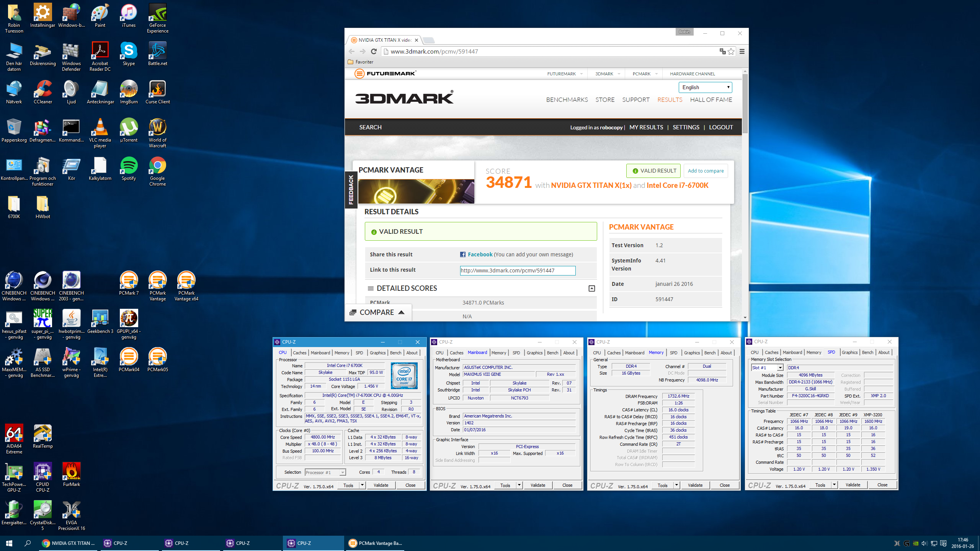Select the AIDA64 Extreme icon
The width and height of the screenshot is (980, 551).
click(x=14, y=439)
